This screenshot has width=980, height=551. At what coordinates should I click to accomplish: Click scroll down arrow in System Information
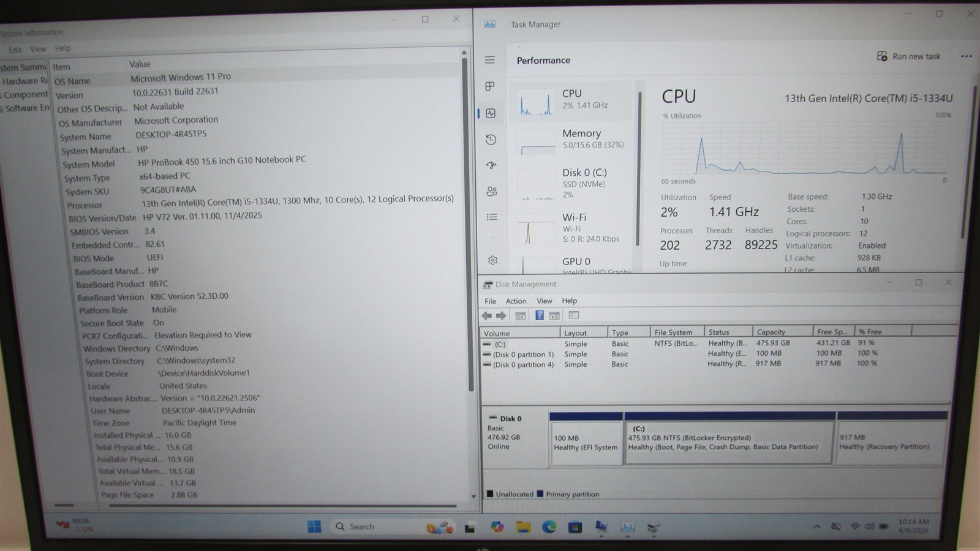pyautogui.click(x=473, y=497)
